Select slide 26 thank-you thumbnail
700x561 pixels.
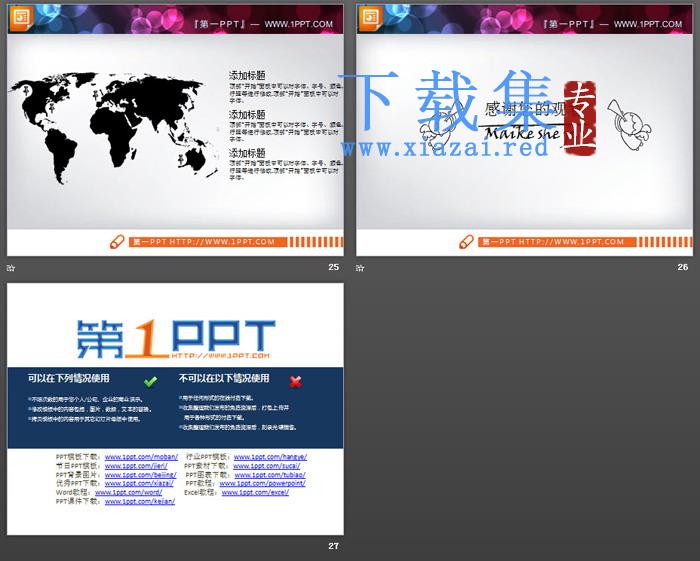click(x=524, y=130)
